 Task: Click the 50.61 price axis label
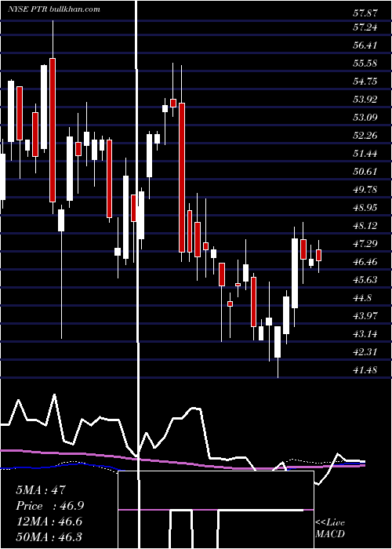[x=365, y=171]
